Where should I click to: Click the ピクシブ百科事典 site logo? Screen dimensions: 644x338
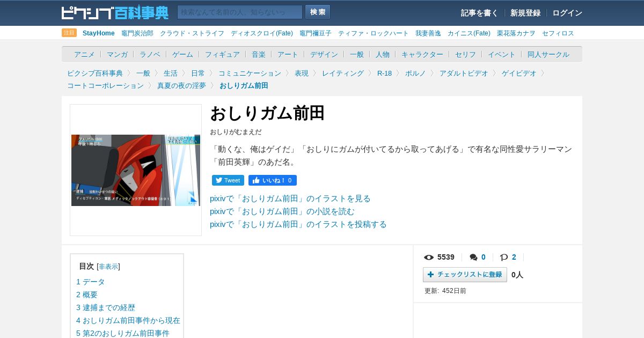[115, 12]
